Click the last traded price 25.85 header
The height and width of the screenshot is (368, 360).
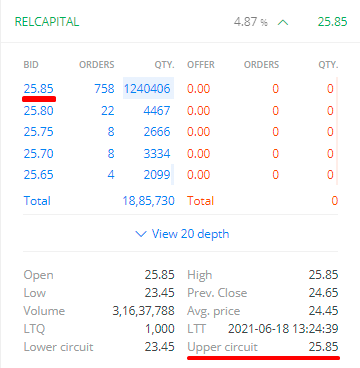click(332, 22)
